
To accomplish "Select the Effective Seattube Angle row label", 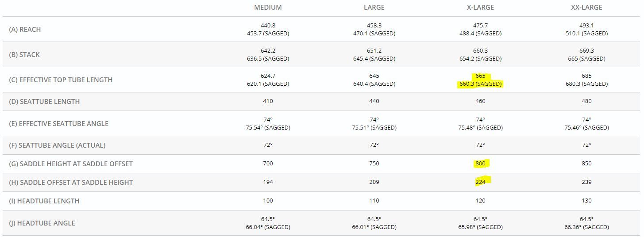I will [58, 124].
